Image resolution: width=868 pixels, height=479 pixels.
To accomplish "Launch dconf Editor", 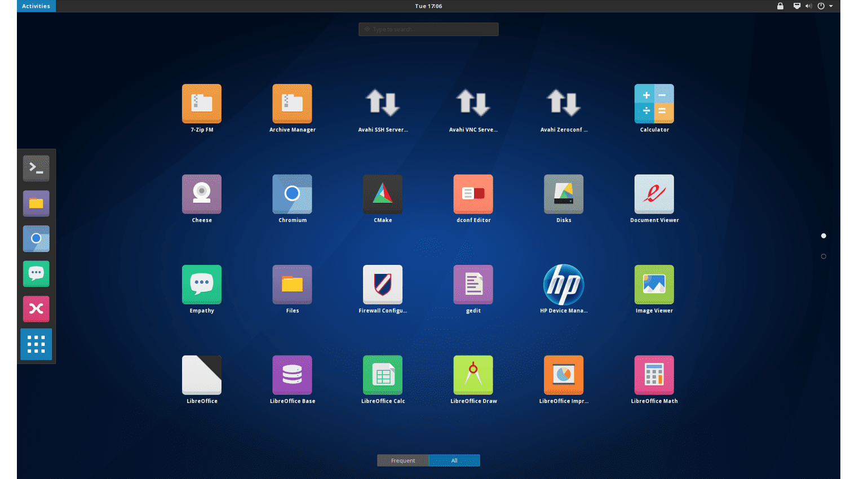I will (x=473, y=194).
